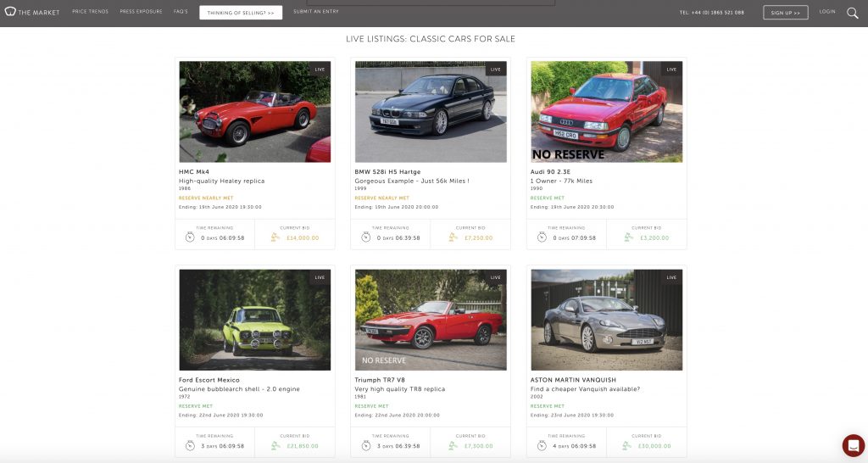
Task: Open silver Aston Martin Vanquish photo
Action: 607,320
